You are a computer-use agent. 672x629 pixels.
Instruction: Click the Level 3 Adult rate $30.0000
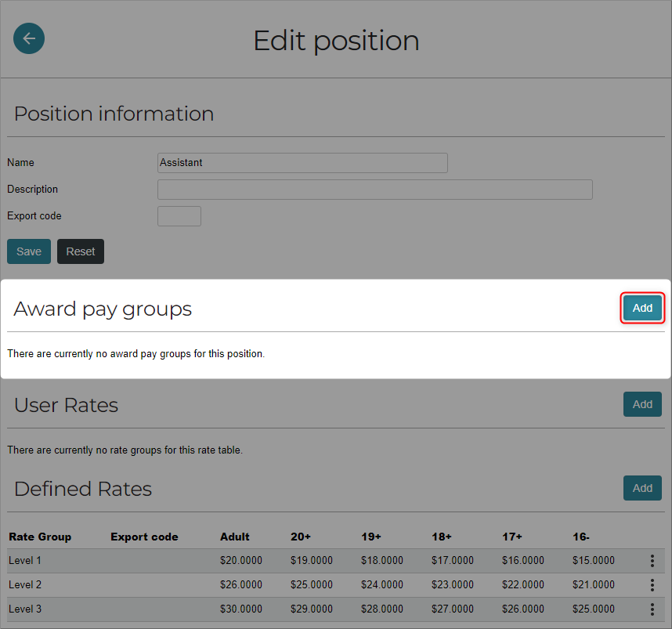pos(241,609)
